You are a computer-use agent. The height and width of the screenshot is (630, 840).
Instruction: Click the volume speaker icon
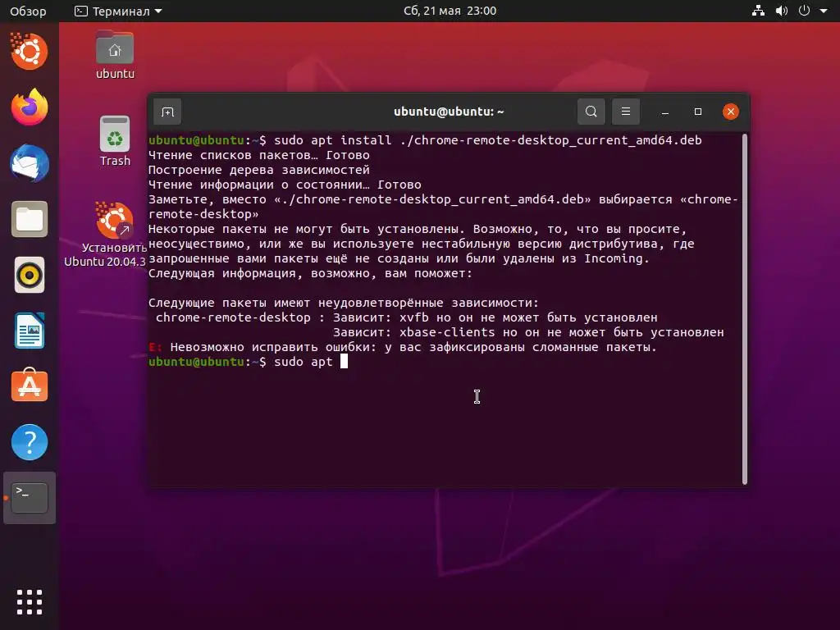coord(782,11)
